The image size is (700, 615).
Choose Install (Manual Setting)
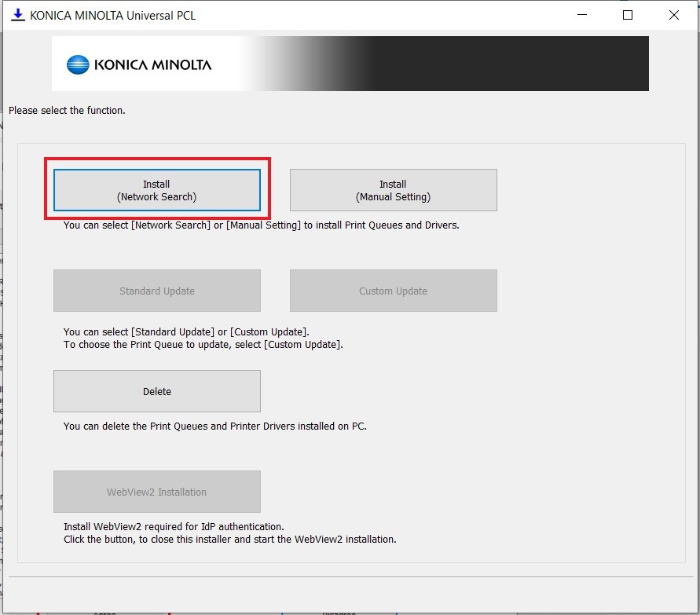[x=393, y=189]
